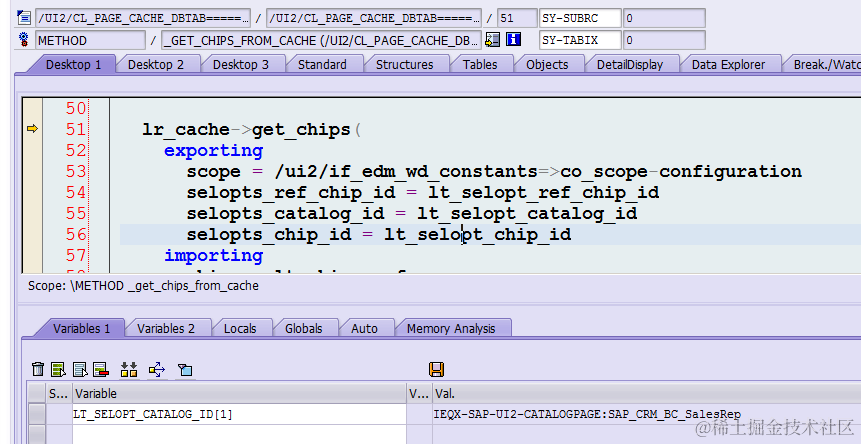The height and width of the screenshot is (444, 861).
Task: Open the Locals tab
Action: click(x=240, y=328)
